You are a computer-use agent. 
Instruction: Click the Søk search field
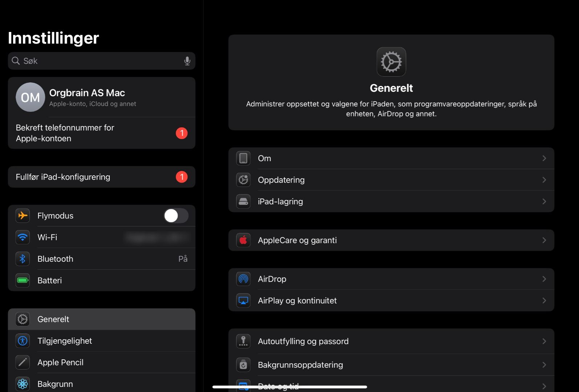(98, 61)
